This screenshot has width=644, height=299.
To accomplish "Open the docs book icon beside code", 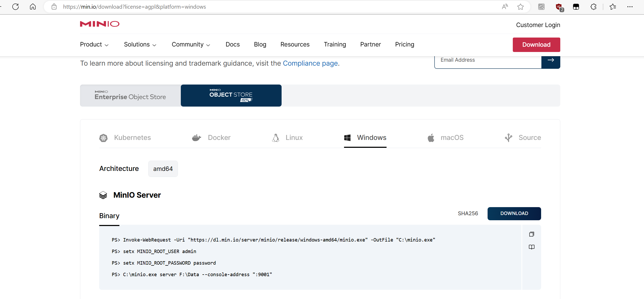I will [531, 247].
